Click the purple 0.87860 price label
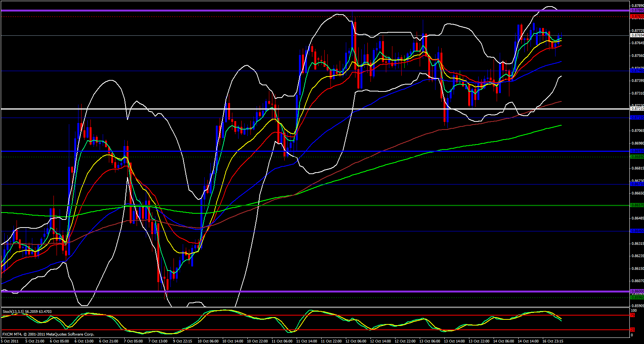Viewport: 644px width, 344px height. 637,10
